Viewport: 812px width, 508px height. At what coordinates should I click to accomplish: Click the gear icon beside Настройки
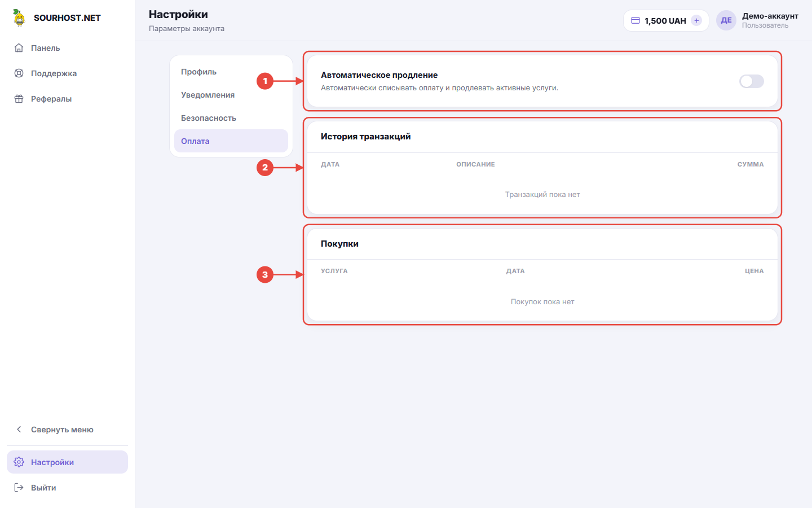click(19, 462)
